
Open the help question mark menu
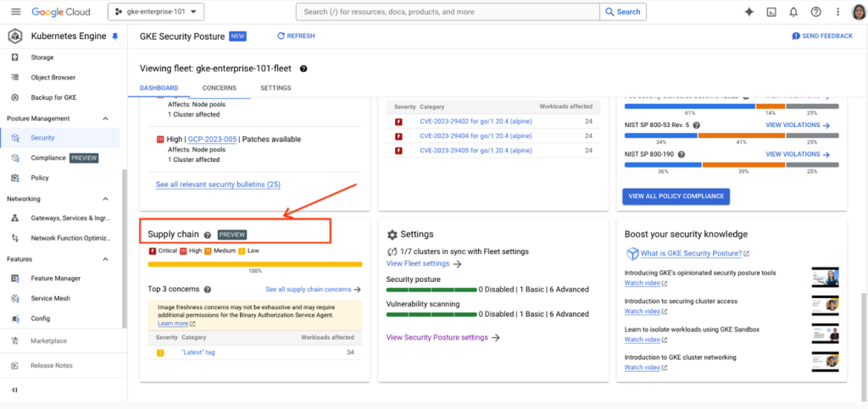(815, 12)
